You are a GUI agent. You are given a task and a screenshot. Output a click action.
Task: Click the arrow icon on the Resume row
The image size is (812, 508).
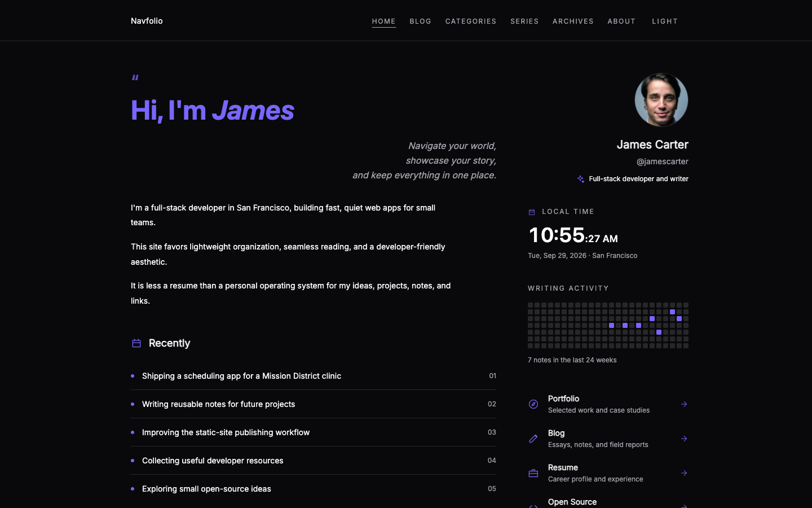(684, 473)
